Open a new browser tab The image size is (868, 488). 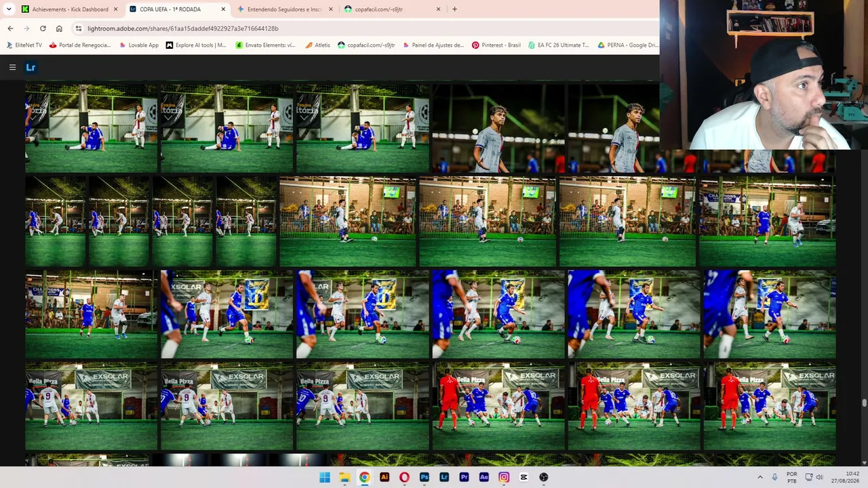(454, 9)
